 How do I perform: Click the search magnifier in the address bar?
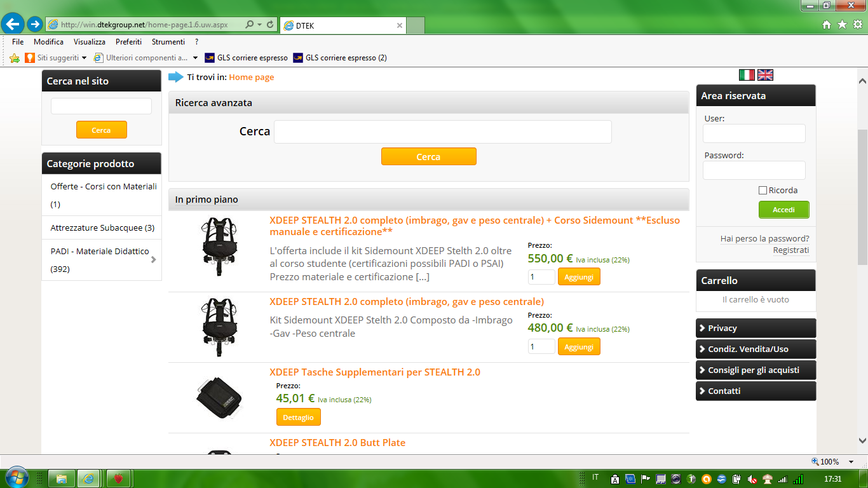[x=249, y=25]
